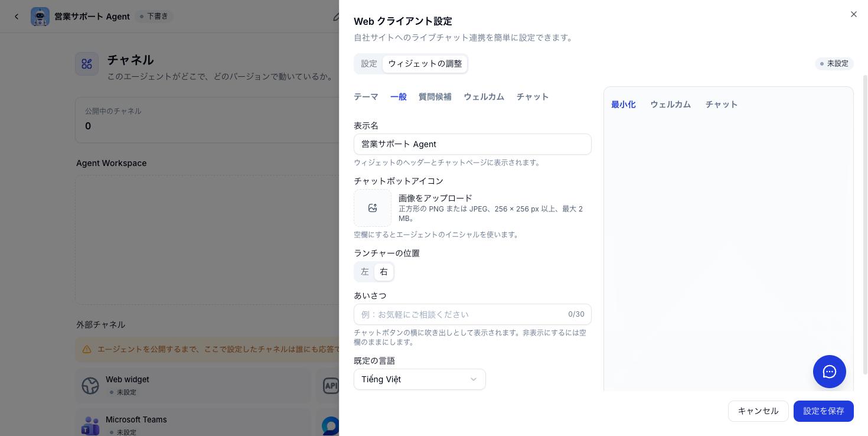This screenshot has width=868, height=436.
Task: Click the 公開中のチャネル count card
Action: coord(207,120)
